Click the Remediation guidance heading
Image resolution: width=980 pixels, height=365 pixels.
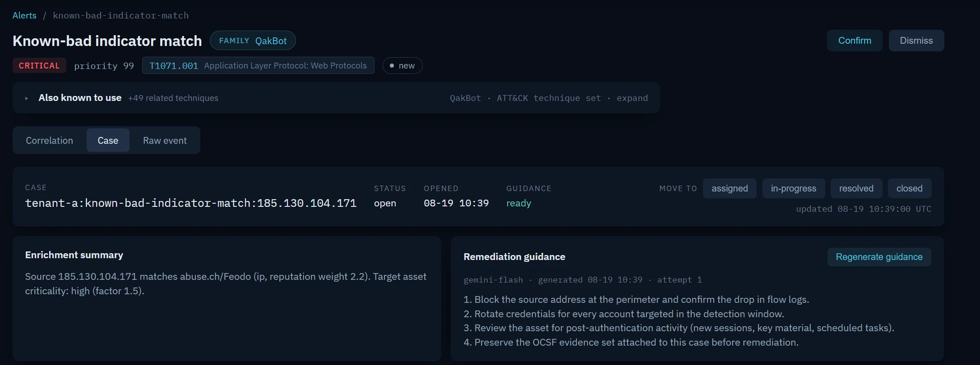(x=514, y=257)
